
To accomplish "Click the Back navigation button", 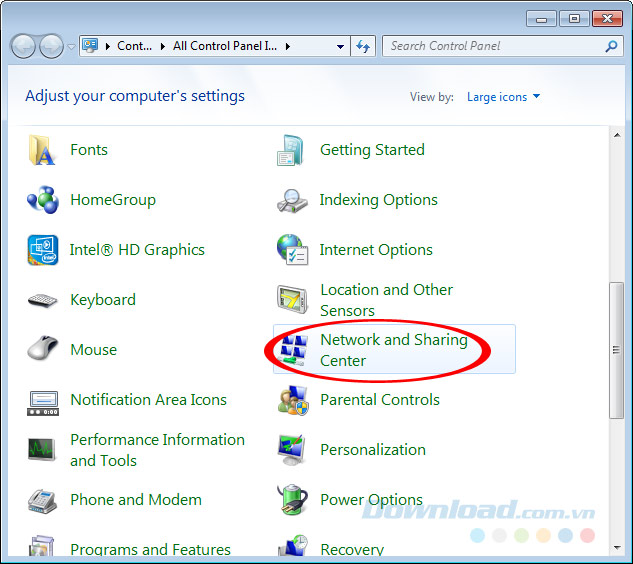I will (23, 46).
